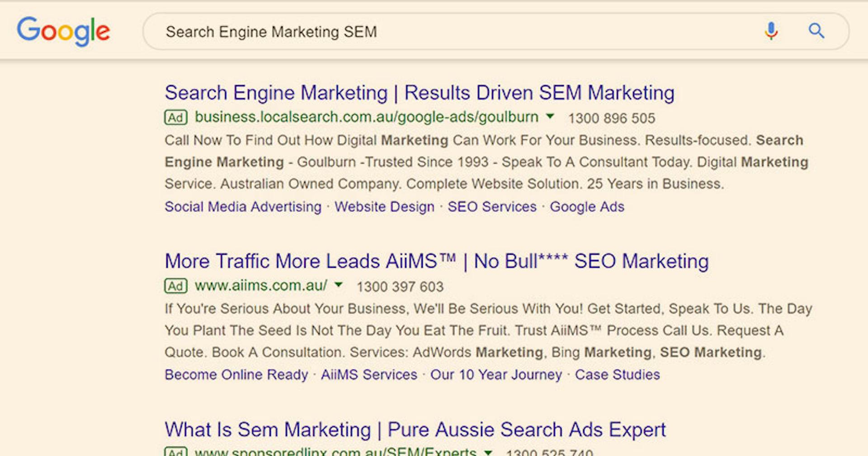
Task: Click the Ad badge beside localsearch URL
Action: pos(176,118)
